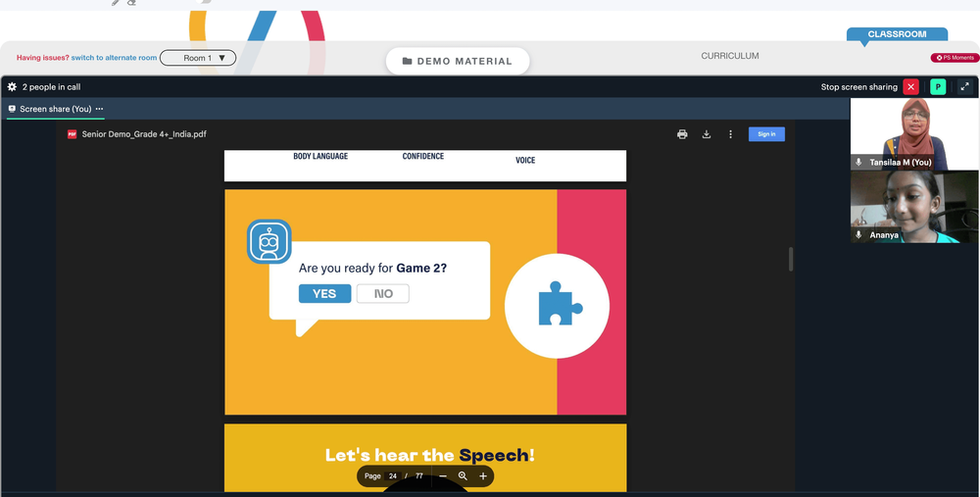Click the robot avatar icon on slide
This screenshot has width=980, height=497.
(x=269, y=241)
